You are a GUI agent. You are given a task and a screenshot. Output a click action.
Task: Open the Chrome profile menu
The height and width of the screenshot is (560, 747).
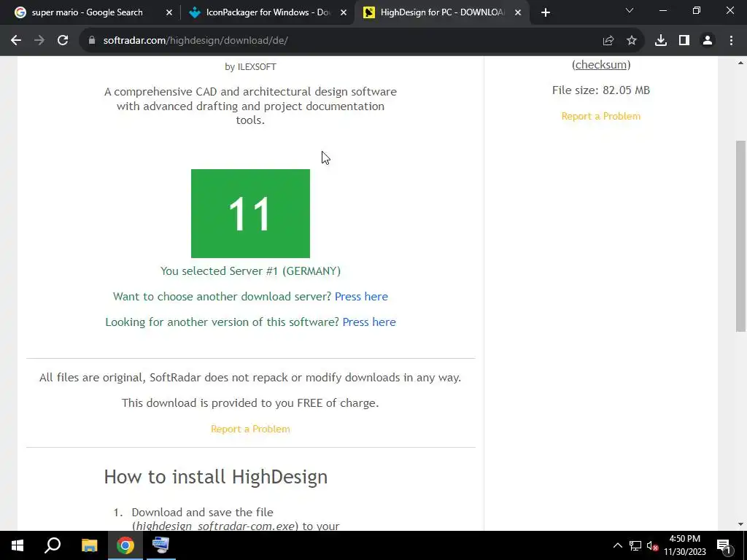(708, 41)
